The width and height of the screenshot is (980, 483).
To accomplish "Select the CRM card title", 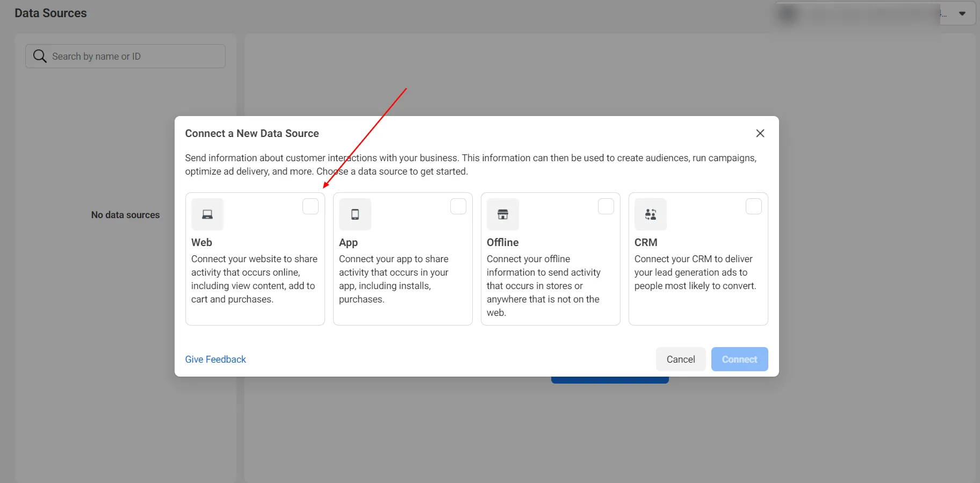I will coord(646,242).
